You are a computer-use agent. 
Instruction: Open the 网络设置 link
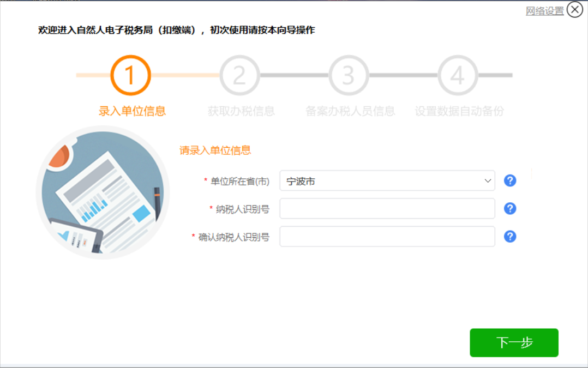(x=544, y=11)
